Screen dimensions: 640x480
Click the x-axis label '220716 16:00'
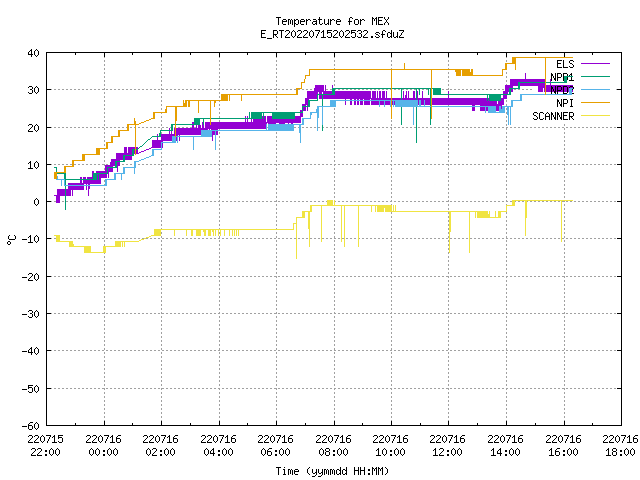click(563, 446)
